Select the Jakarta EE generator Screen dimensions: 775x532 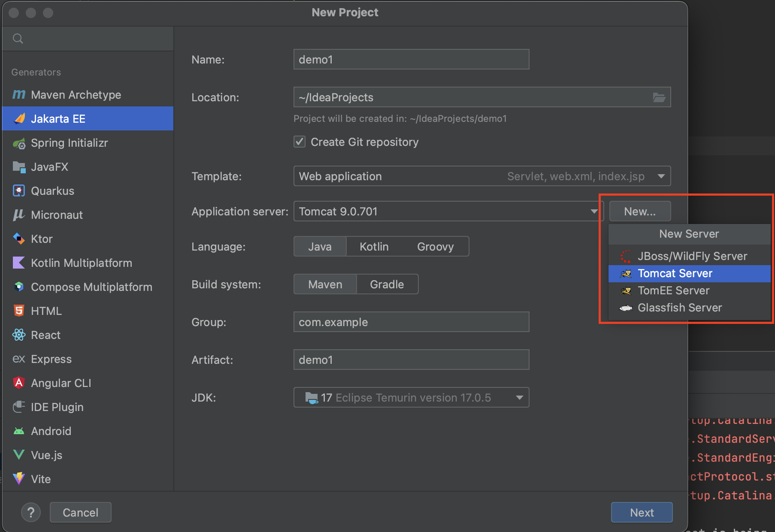point(88,118)
